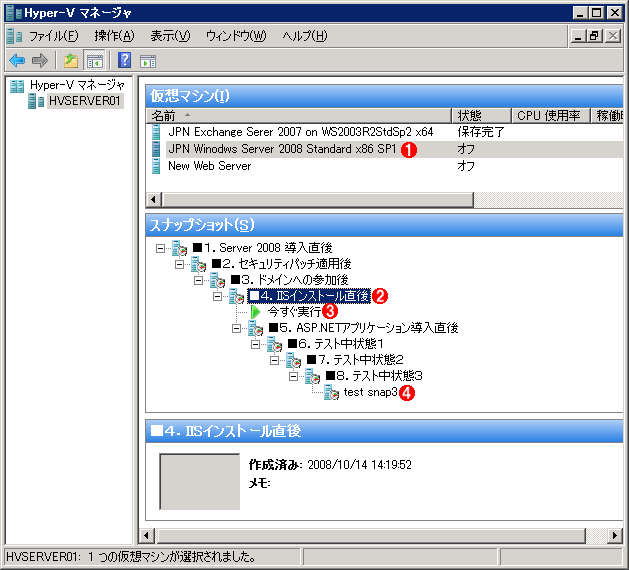Click snapshot icon of test snap3

(x=331, y=392)
